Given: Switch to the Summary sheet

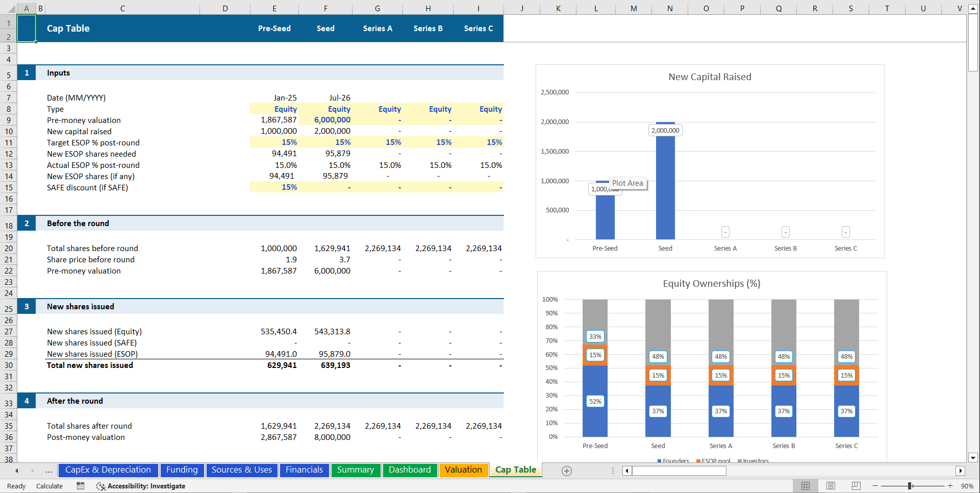Looking at the screenshot, I should click(x=356, y=470).
